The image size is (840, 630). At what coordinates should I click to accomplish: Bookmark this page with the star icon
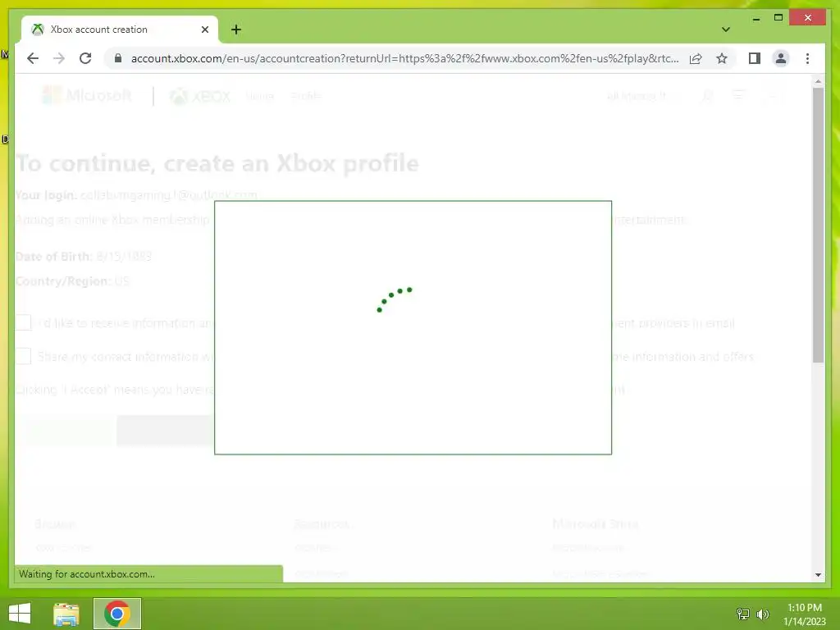pos(722,58)
